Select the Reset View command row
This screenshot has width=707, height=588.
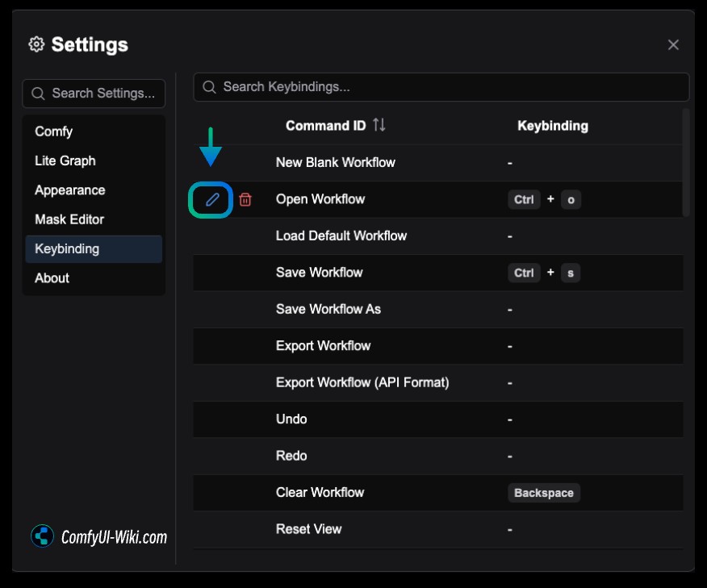(x=437, y=529)
